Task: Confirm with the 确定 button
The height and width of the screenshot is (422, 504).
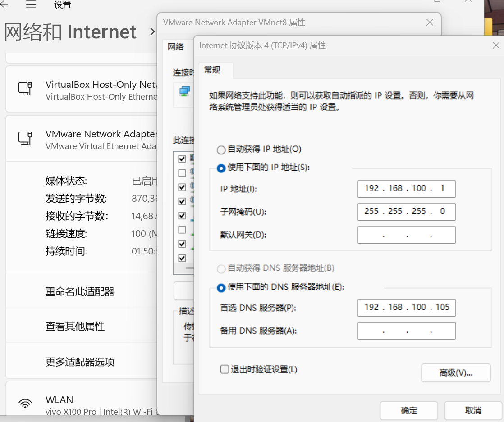Action: pyautogui.click(x=409, y=410)
